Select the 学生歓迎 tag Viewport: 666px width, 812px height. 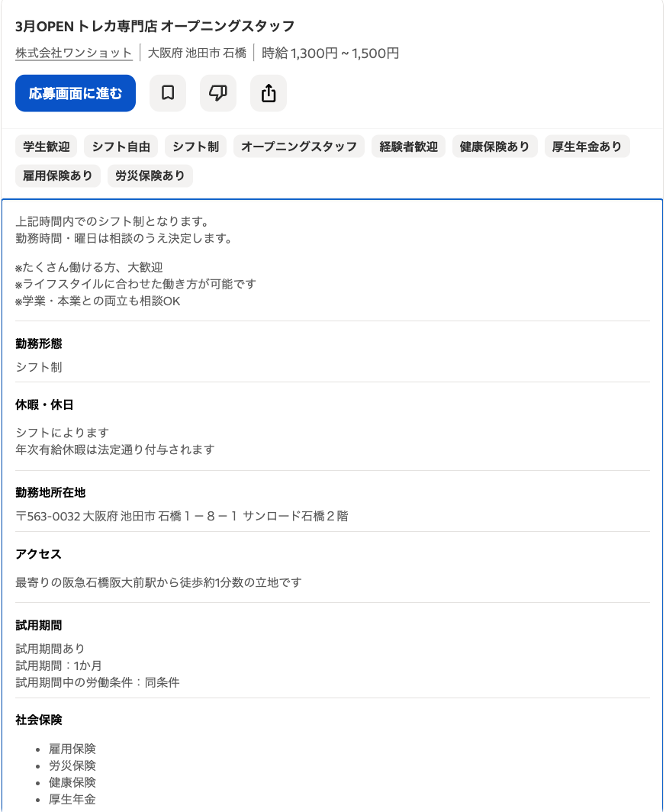click(47, 147)
